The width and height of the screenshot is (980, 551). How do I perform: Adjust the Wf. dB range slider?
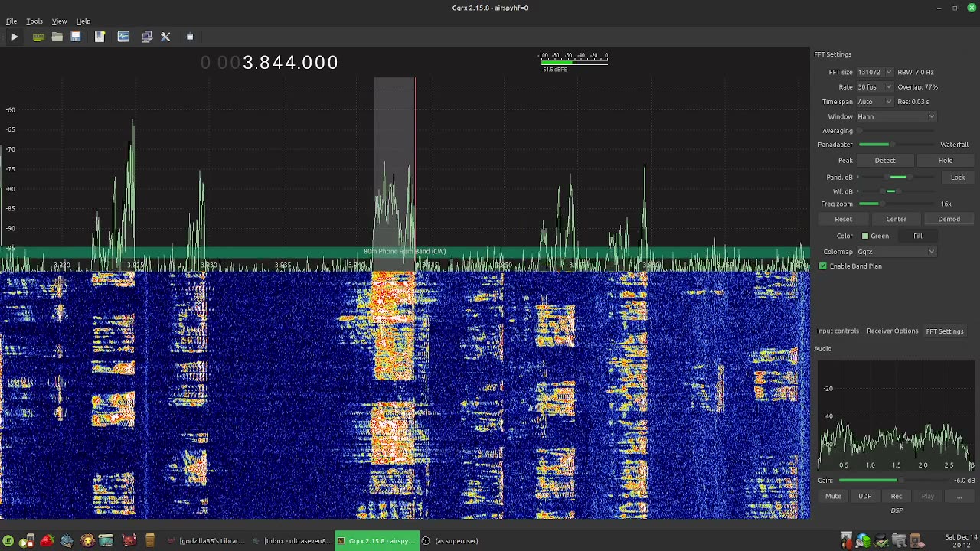click(896, 191)
